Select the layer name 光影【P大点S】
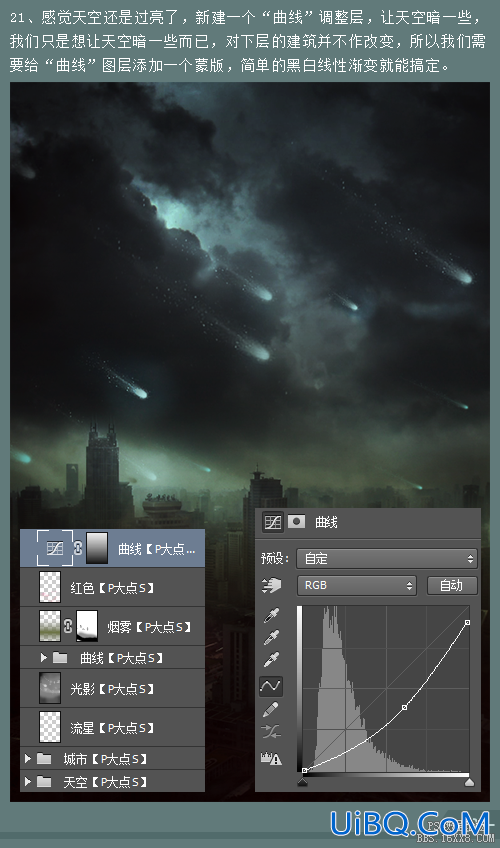The image size is (500, 848). (x=112, y=688)
